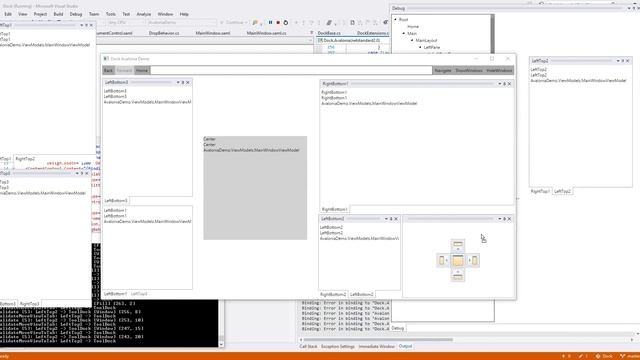Select the LeftPane item in the Debug tree

coord(431,47)
